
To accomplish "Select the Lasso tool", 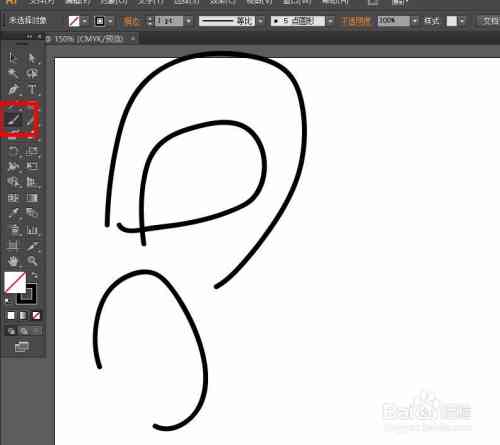I will click(x=32, y=73).
